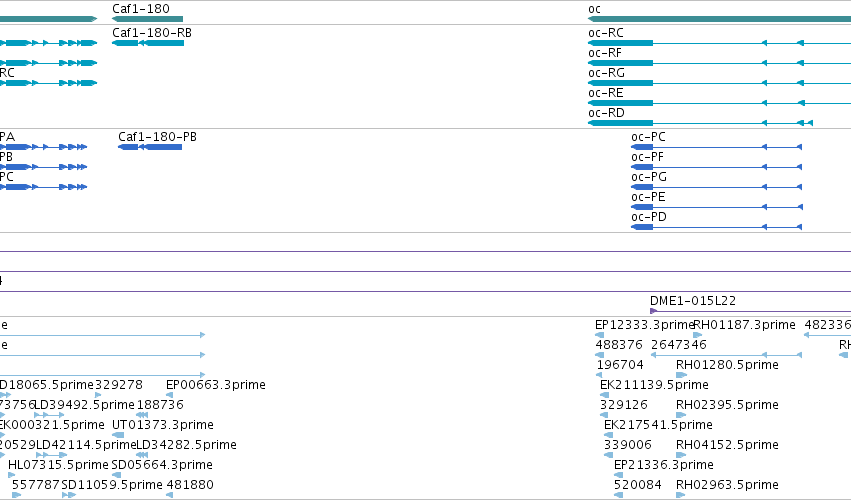The width and height of the screenshot is (851, 500).
Task: Open the 196704 feature label
Action: [620, 365]
